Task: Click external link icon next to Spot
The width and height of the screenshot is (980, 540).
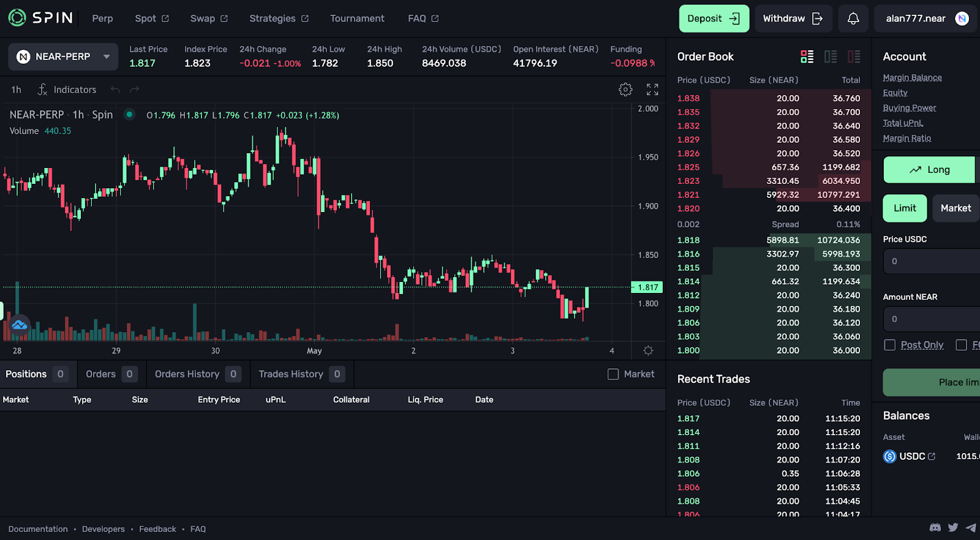Action: tap(165, 18)
